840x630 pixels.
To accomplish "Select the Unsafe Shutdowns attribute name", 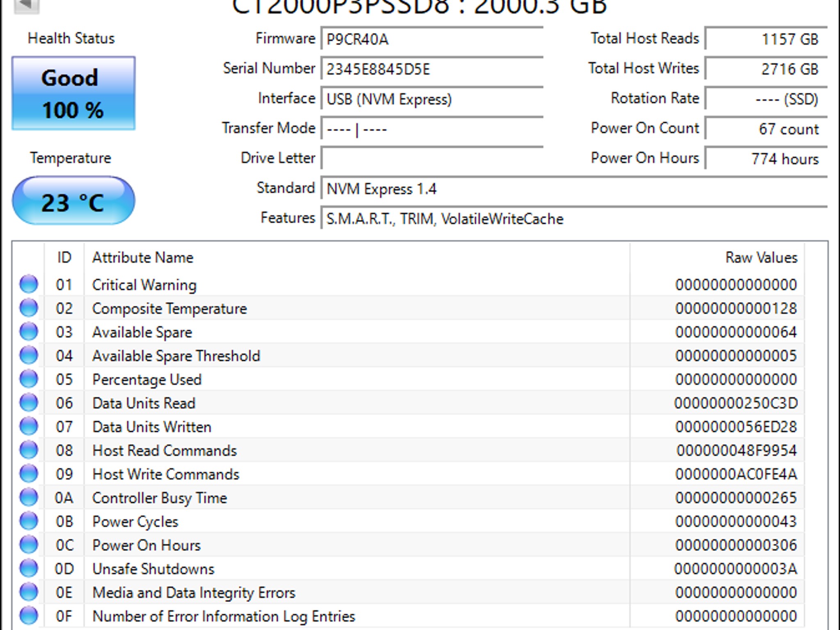I will coord(153,569).
